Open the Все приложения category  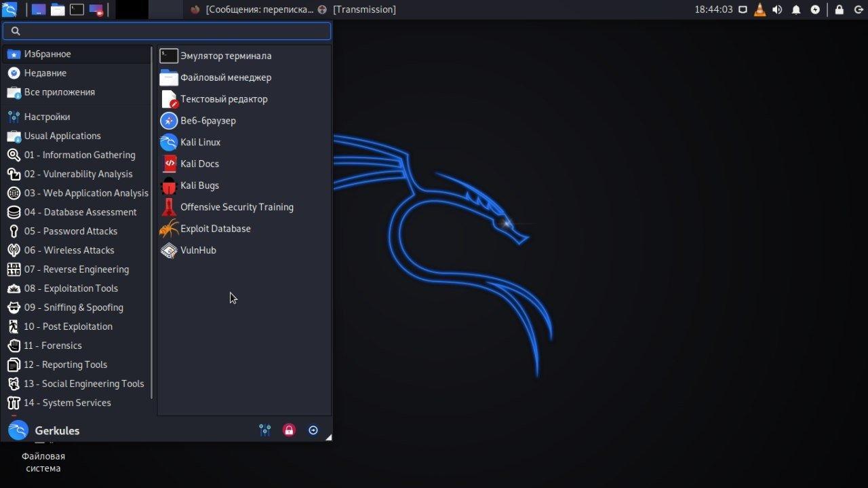pos(77,92)
